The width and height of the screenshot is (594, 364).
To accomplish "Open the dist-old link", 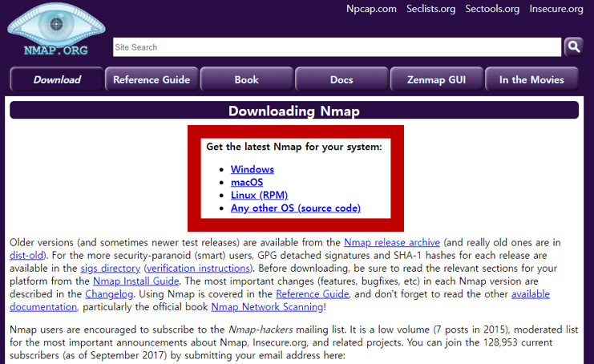I will pyautogui.click(x=26, y=255).
